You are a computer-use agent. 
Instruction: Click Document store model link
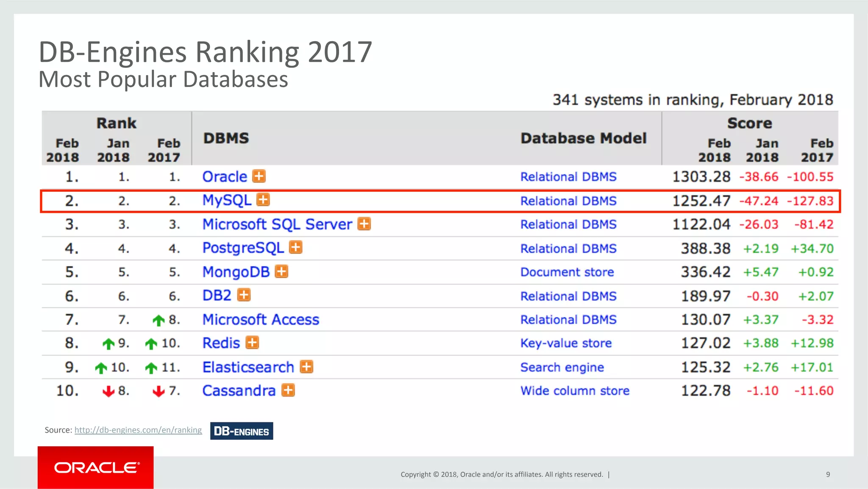pos(567,272)
